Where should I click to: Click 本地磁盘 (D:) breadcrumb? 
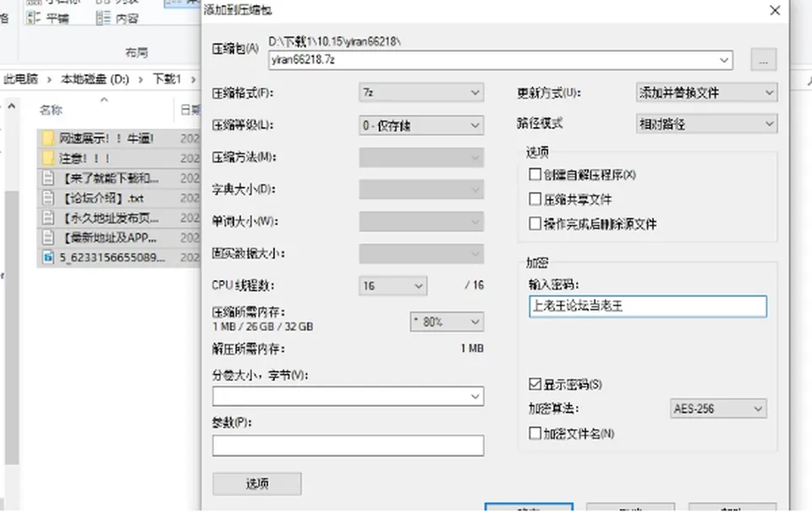(95, 80)
